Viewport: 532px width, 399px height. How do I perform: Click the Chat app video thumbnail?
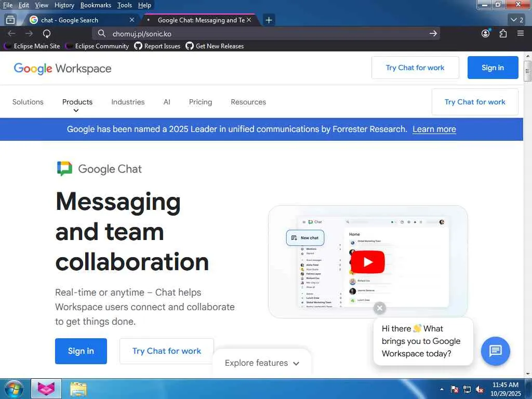click(x=368, y=262)
